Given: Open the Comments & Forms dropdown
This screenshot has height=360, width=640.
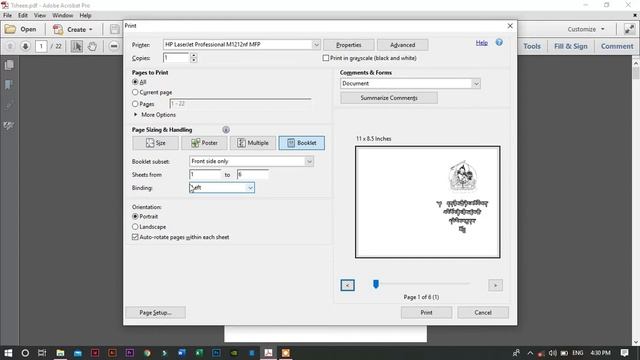Looking at the screenshot, I should (x=476, y=84).
